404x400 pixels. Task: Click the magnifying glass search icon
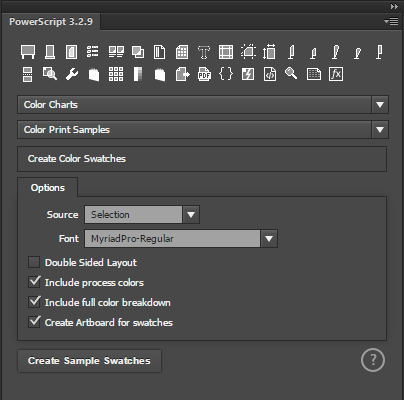[x=291, y=73]
